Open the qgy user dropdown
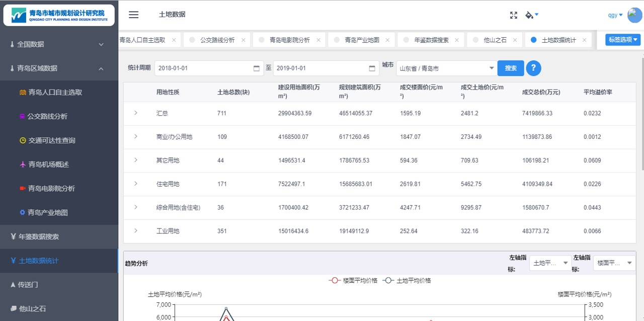 coord(615,15)
